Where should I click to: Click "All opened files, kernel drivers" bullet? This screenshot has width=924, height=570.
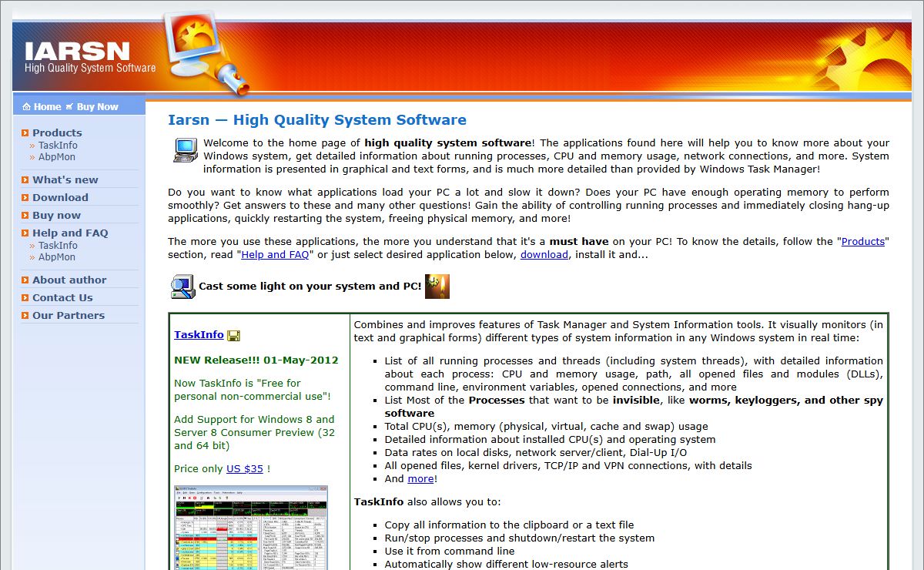pos(568,465)
